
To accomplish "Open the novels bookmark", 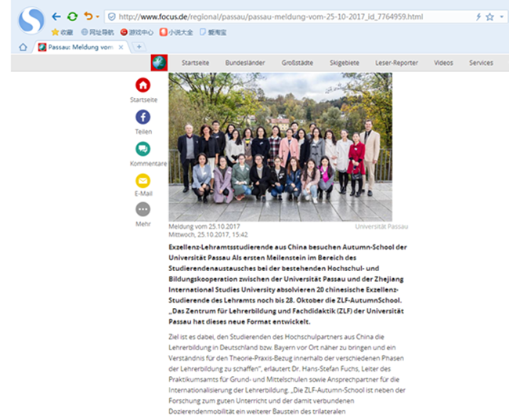I will pos(176,32).
